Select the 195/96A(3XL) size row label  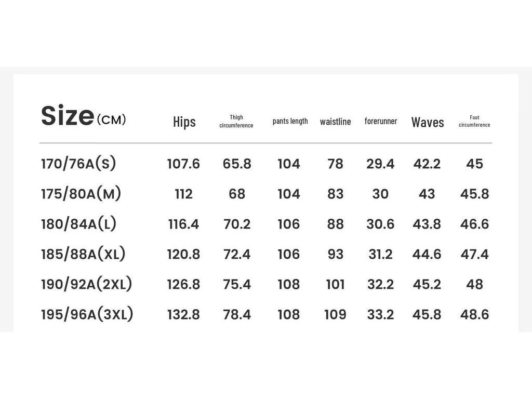click(x=87, y=314)
